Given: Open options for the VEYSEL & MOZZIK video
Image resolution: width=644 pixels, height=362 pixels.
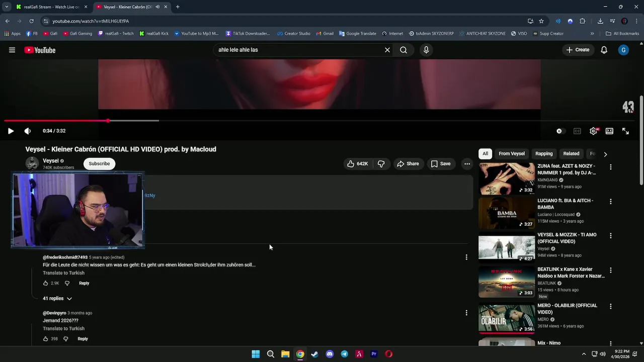Looking at the screenshot, I should coord(611,235).
